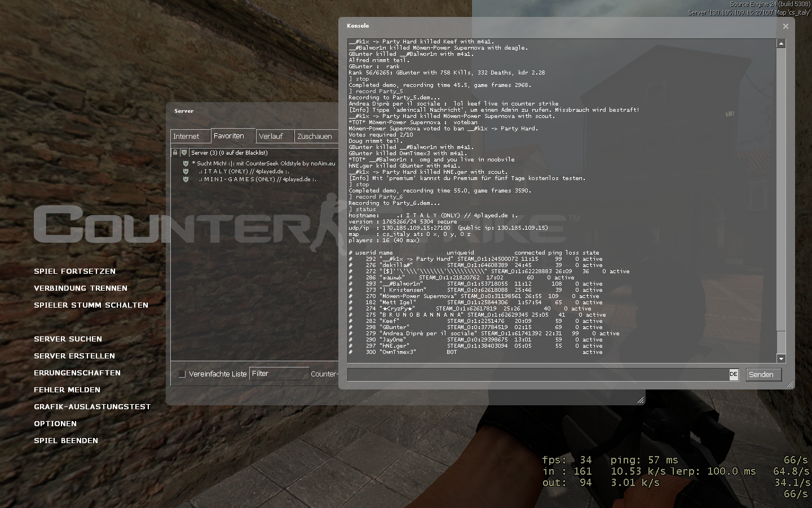Open the Internet tab in Server browser
Screen dimensions: 812x508
(191, 136)
